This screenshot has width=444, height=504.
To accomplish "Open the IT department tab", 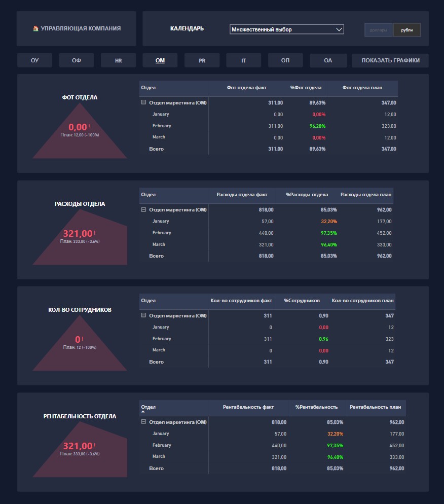I will pos(244,60).
